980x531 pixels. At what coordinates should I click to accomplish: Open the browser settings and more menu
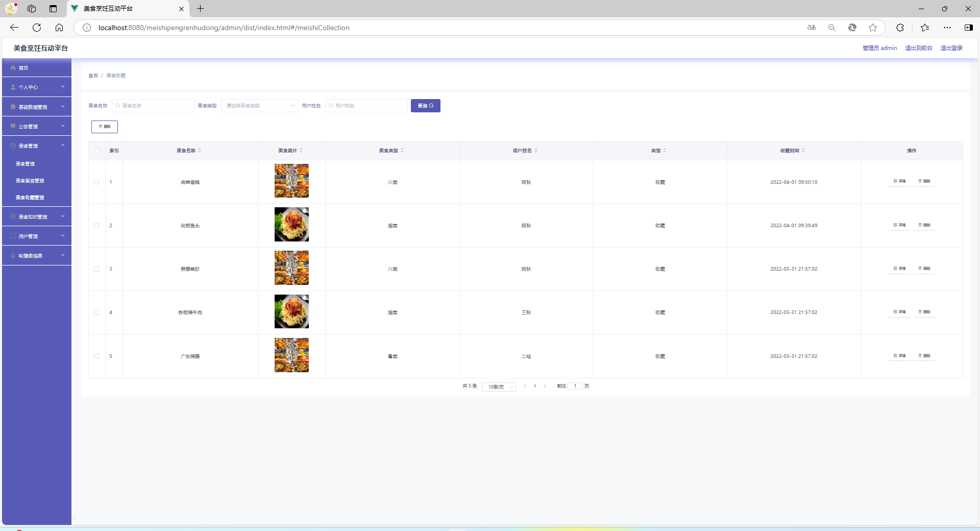(x=947, y=28)
